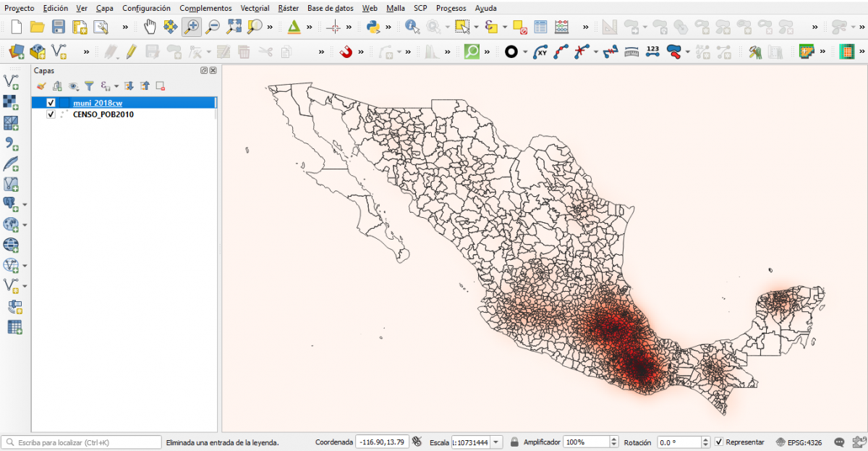Create a new project
This screenshot has width=868, height=451.
point(16,26)
